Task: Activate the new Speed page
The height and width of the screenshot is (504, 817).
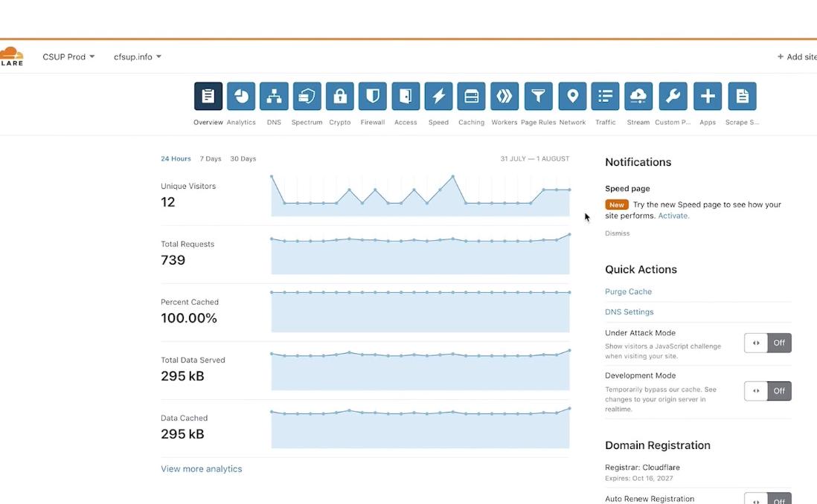Action: click(673, 215)
